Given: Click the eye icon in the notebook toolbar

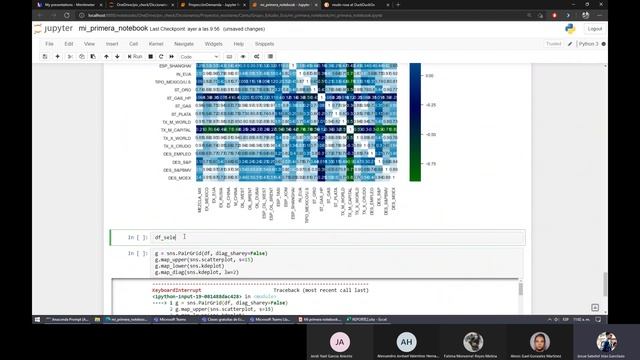Looking at the screenshot, I should pyautogui.click(x=243, y=57).
